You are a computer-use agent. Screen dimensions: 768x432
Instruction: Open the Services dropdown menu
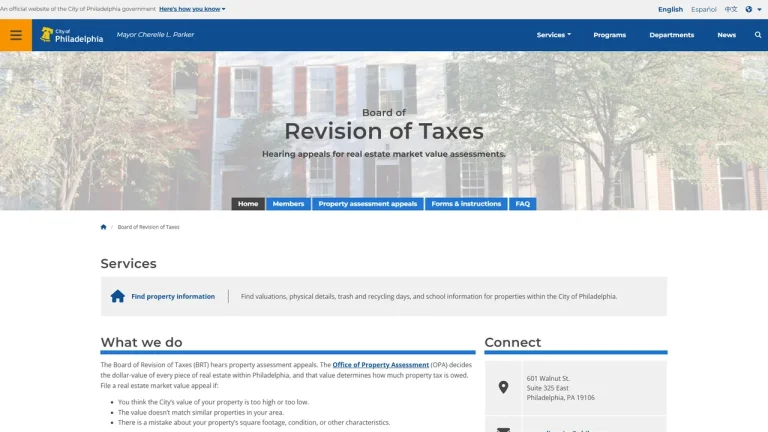[553, 35]
